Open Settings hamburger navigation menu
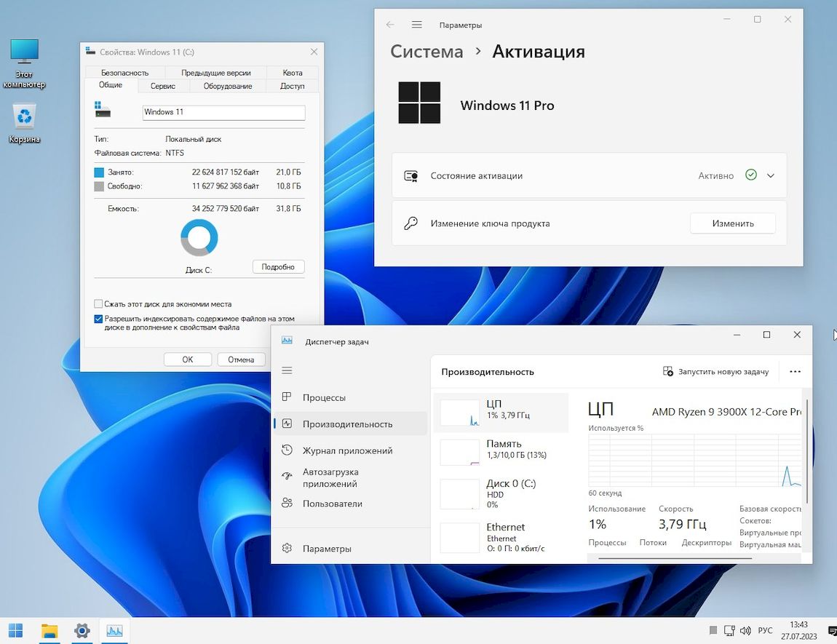Screen dimensions: 837x644 417,25
